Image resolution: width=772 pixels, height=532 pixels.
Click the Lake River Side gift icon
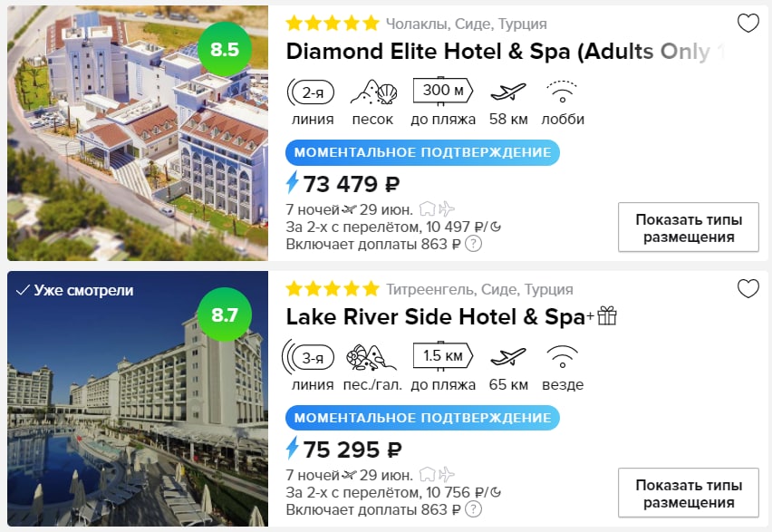(606, 316)
